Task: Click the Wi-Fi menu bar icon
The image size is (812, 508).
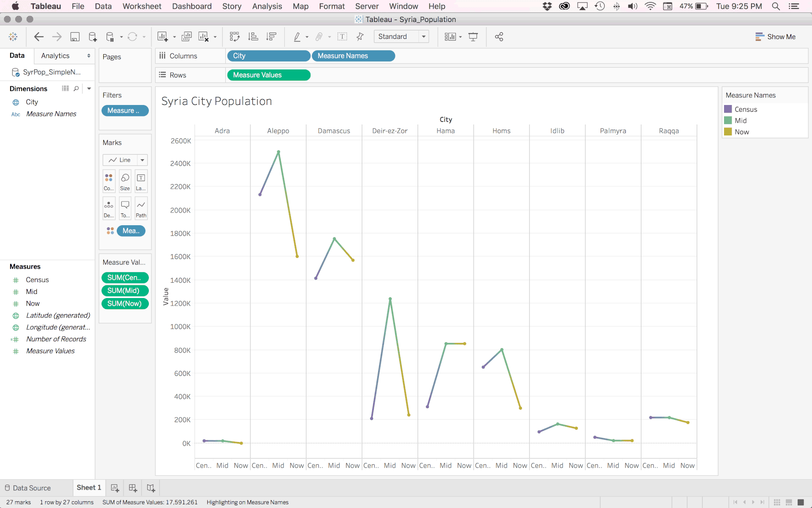Action: [x=650, y=6]
